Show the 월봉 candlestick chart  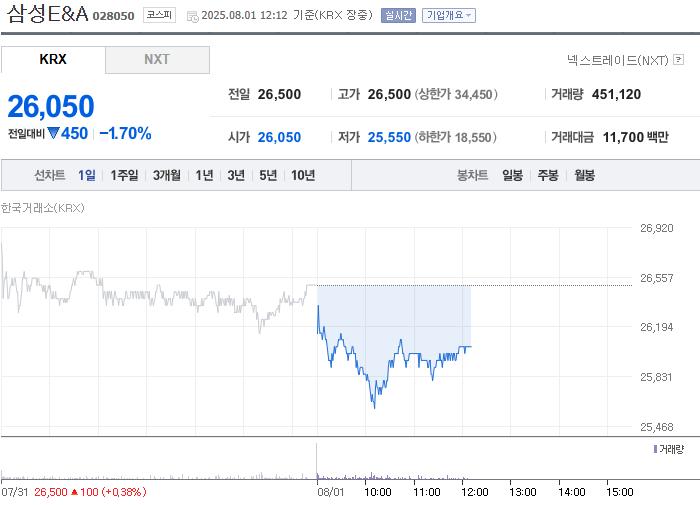(584, 175)
